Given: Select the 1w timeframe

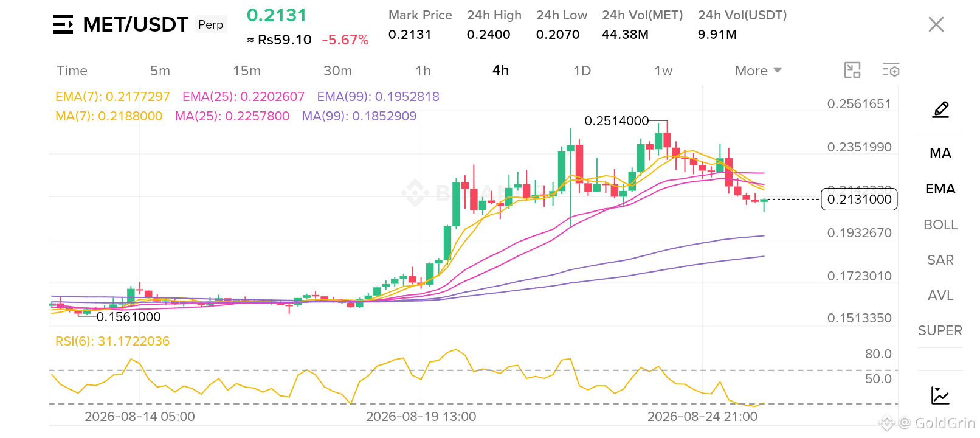Looking at the screenshot, I should point(663,71).
